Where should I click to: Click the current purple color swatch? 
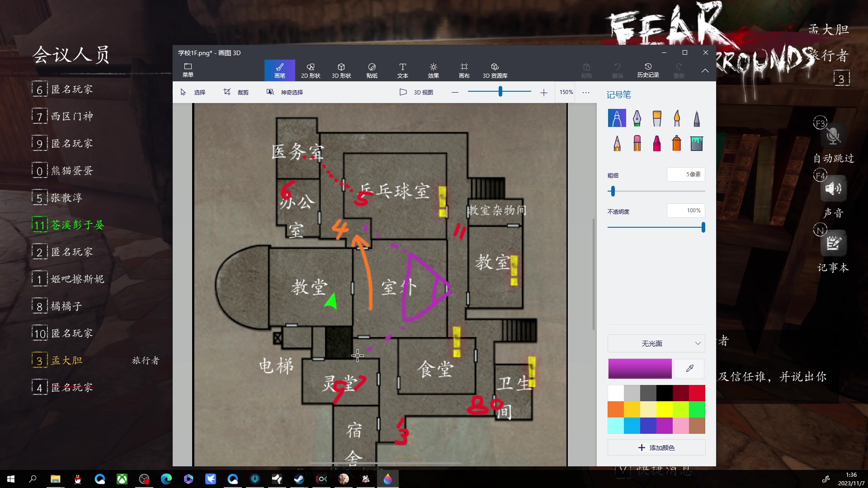640,368
